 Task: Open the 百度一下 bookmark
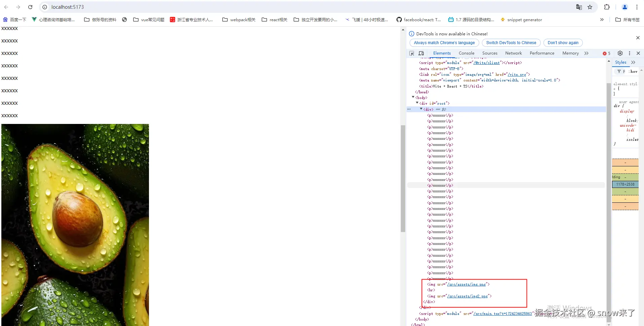pos(15,20)
